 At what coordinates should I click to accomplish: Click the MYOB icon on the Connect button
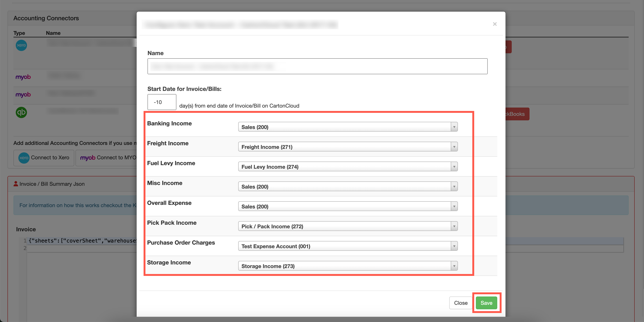tap(88, 158)
